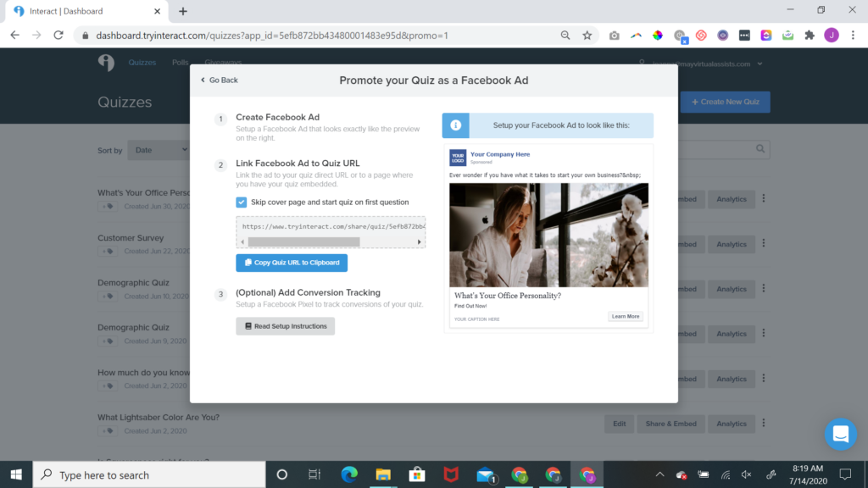Click the quiz search magnifier icon
The image size is (868, 488).
tap(760, 149)
